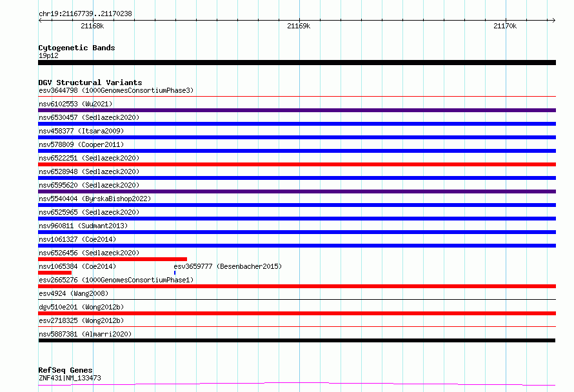This screenshot has height=392, width=574.
Task: Click the purple nsv6595620 variant bar
Action: 297,191
